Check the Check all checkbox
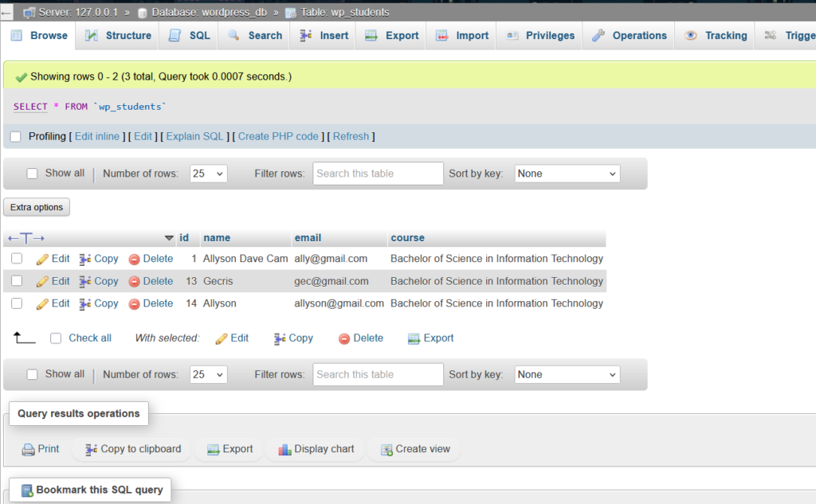Image resolution: width=816 pixels, height=504 pixels. pos(56,338)
